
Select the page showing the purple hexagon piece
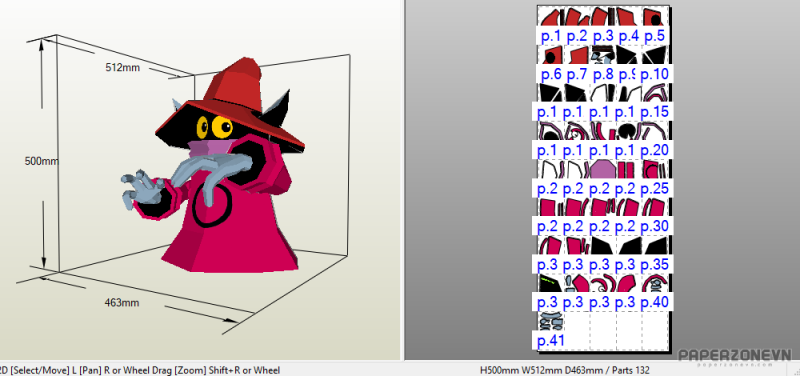603,178
